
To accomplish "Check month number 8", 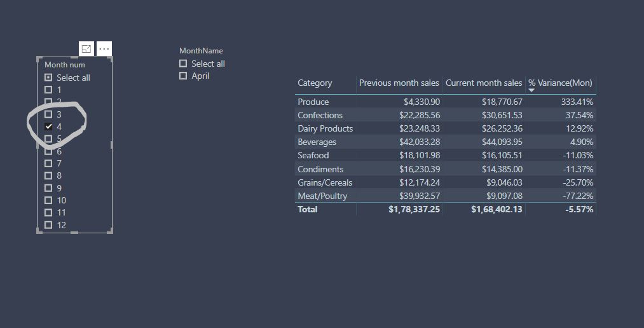I will [48, 175].
